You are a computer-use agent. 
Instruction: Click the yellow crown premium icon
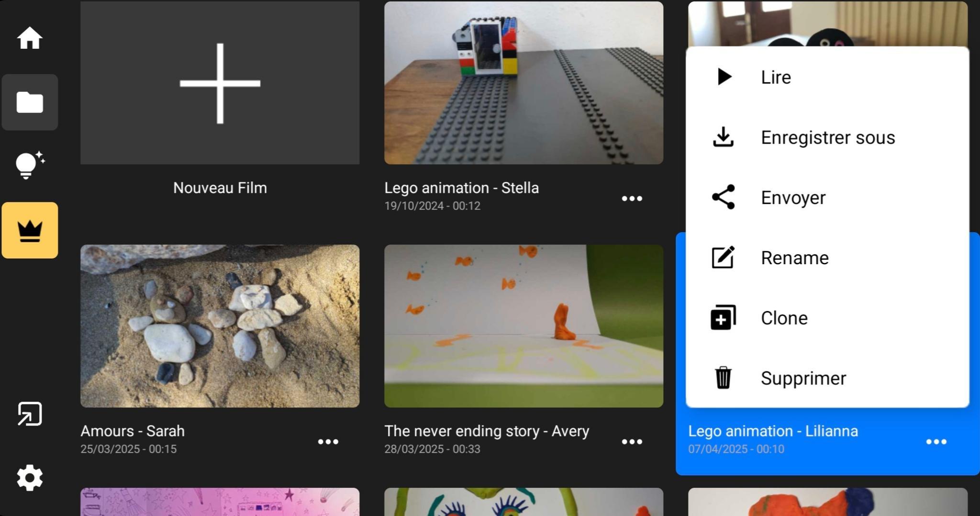pyautogui.click(x=30, y=231)
